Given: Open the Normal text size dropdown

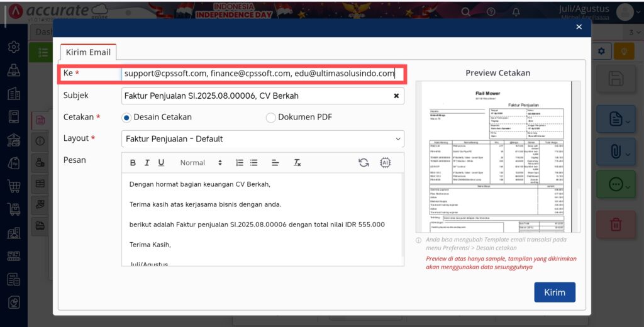Looking at the screenshot, I should (201, 163).
